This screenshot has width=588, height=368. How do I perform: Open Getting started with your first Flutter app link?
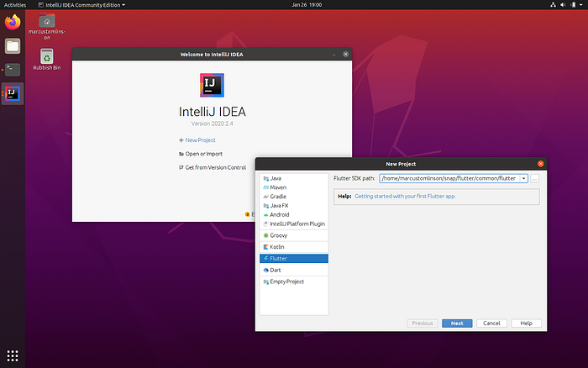(405, 197)
